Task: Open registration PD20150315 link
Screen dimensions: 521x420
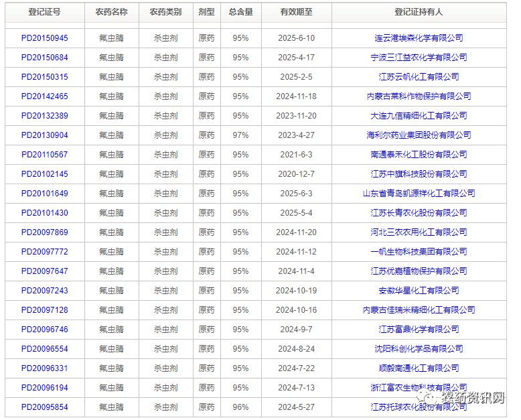Action: [44, 77]
